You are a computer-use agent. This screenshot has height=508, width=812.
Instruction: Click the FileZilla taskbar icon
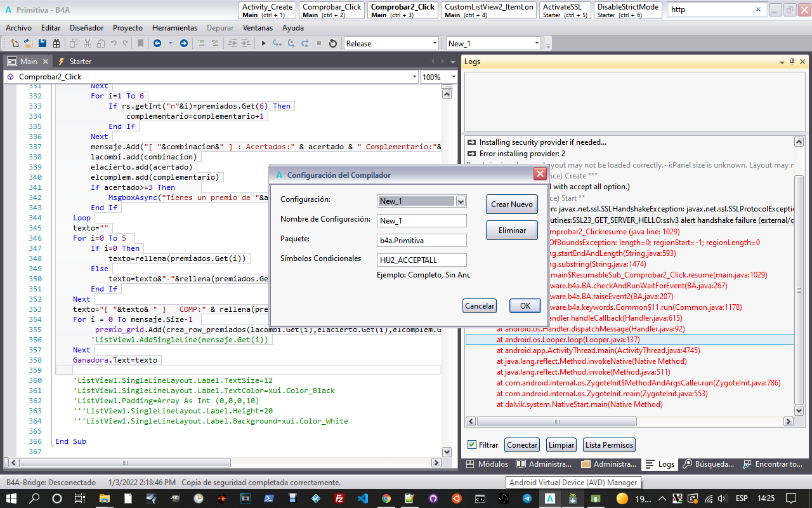pos(339,498)
